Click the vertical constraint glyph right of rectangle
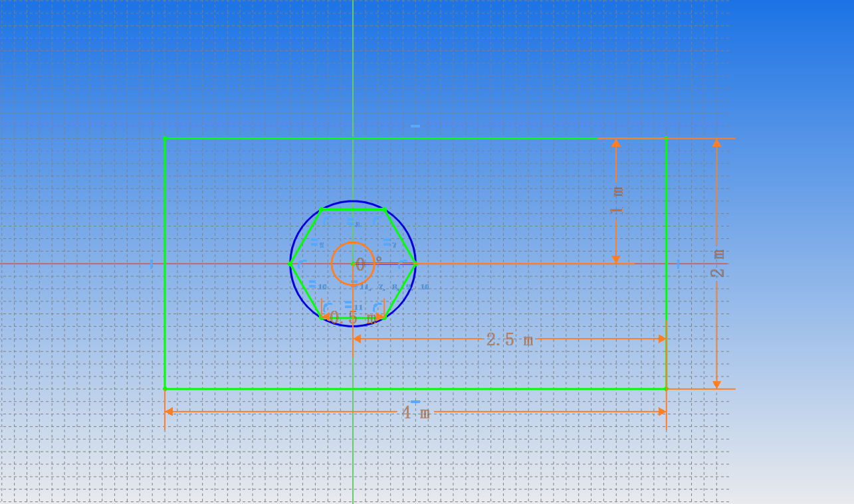 pyautogui.click(x=678, y=264)
